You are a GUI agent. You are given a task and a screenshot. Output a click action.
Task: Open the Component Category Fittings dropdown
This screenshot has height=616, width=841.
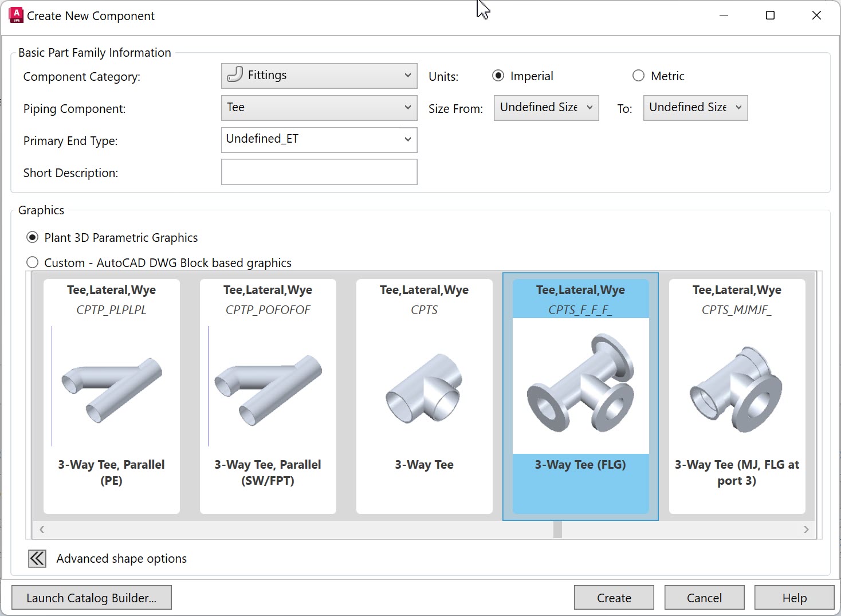coord(319,76)
